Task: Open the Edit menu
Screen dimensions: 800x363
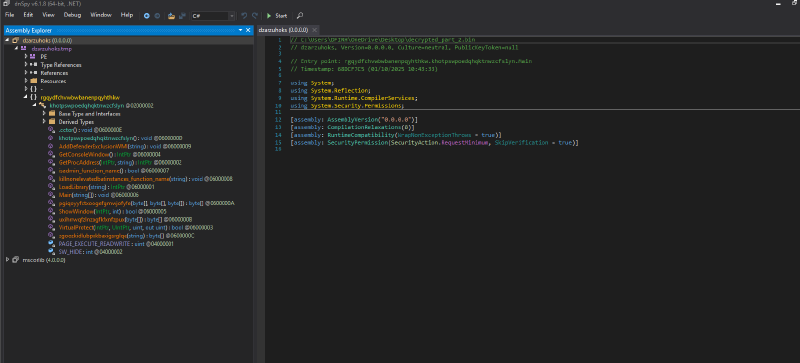Action: 28,15
